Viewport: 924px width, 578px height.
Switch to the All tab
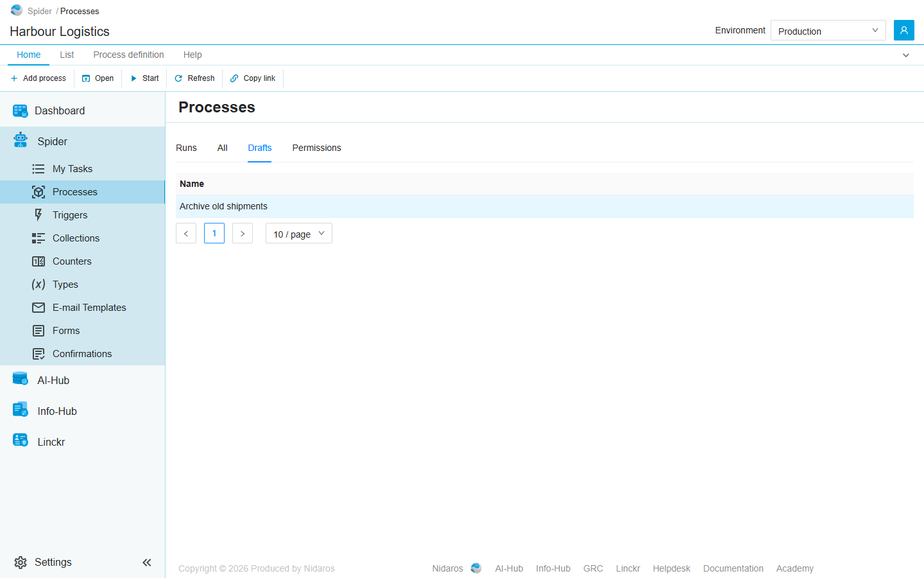[x=223, y=148]
